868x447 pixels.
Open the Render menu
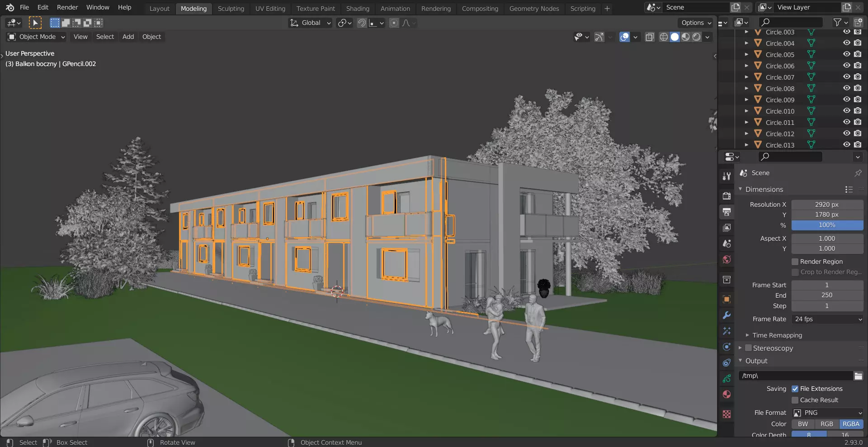tap(67, 7)
